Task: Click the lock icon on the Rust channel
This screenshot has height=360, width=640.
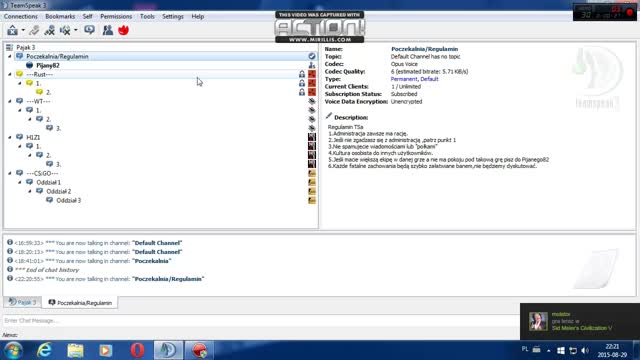Action: pyautogui.click(x=302, y=74)
